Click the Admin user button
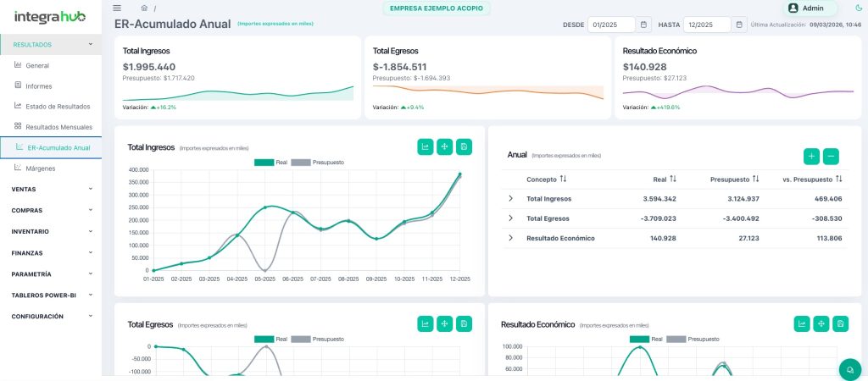 click(811, 8)
